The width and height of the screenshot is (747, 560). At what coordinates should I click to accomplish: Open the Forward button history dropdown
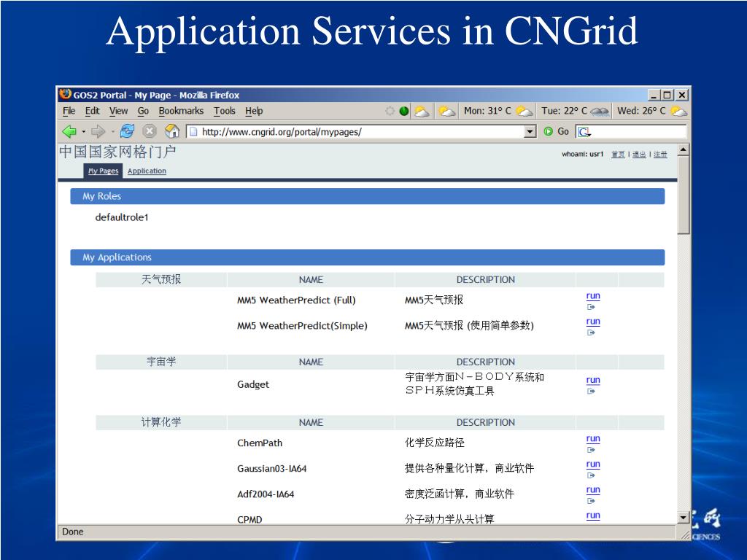pyautogui.click(x=112, y=131)
